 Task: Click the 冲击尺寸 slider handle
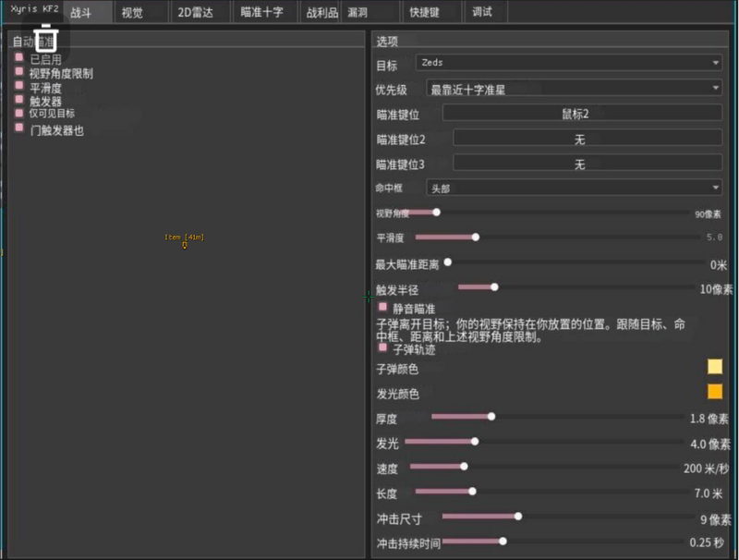pos(518,517)
